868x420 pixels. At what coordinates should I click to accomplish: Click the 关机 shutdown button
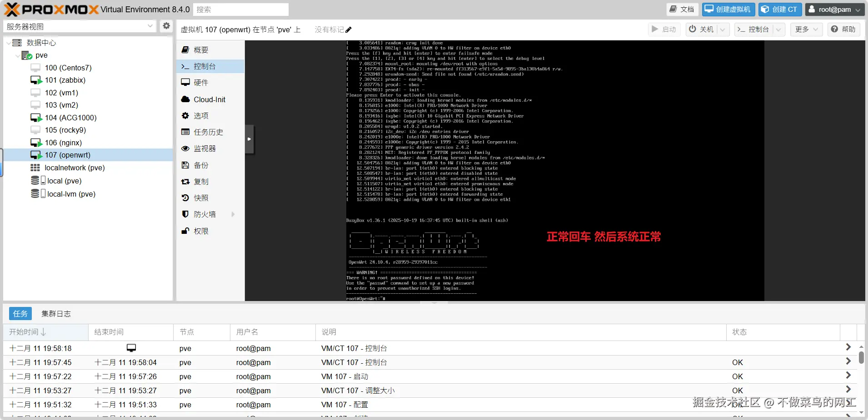pyautogui.click(x=702, y=30)
